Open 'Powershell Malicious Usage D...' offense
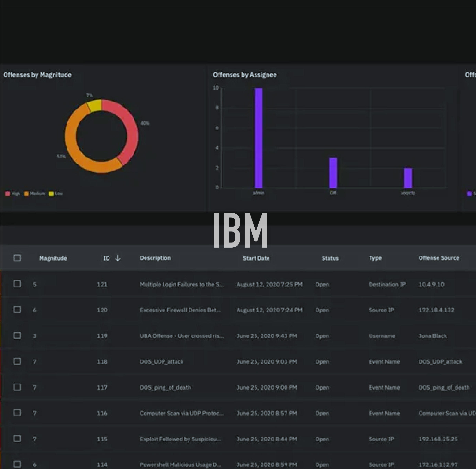Viewport: 476px width, 469px height. 180,464
